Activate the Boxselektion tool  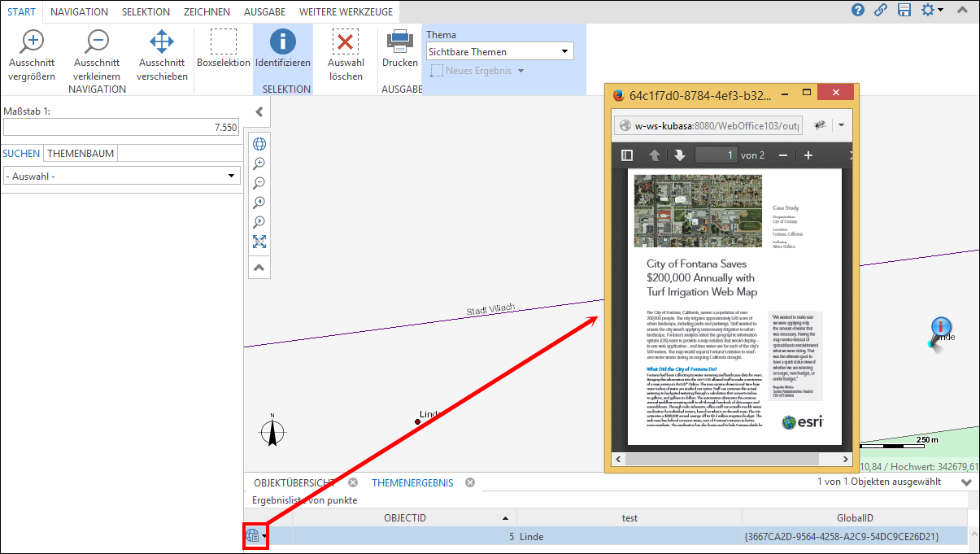223,50
